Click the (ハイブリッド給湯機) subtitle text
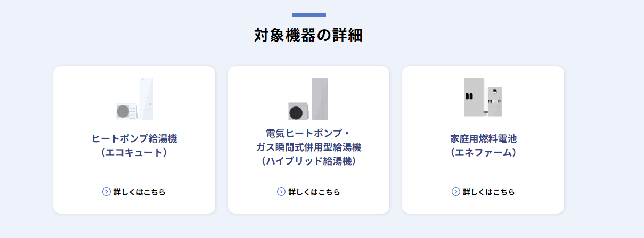Screen dimensions: 644x238 point(308,160)
